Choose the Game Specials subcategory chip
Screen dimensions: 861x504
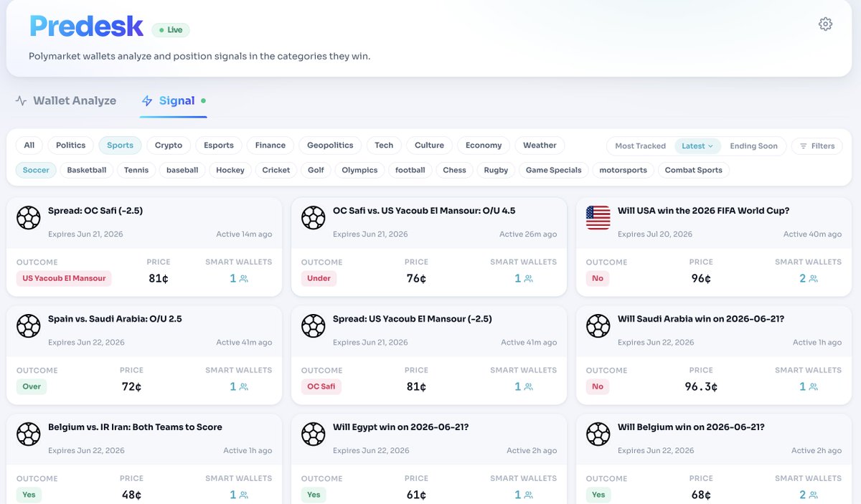(x=553, y=171)
